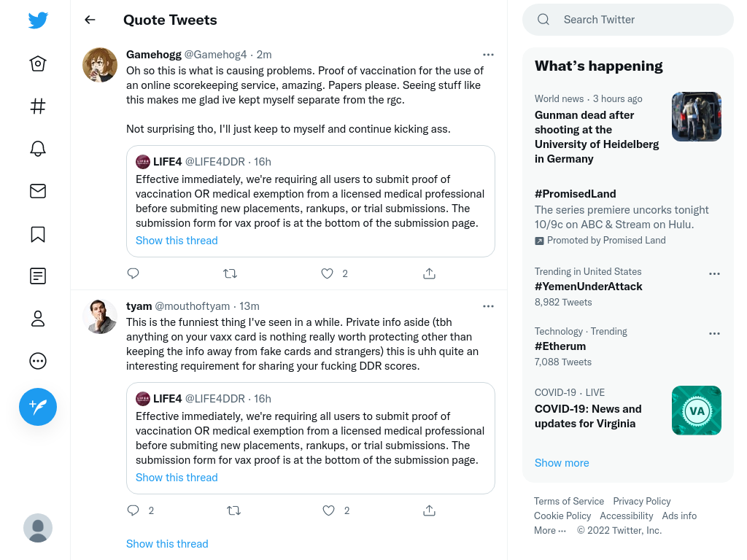Open Profile person icon in sidebar
Viewport: 747px width, 560px height.
[38, 319]
